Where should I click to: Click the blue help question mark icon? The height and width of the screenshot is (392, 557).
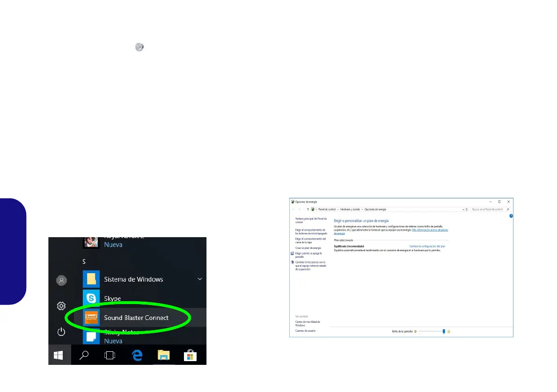coord(511,216)
